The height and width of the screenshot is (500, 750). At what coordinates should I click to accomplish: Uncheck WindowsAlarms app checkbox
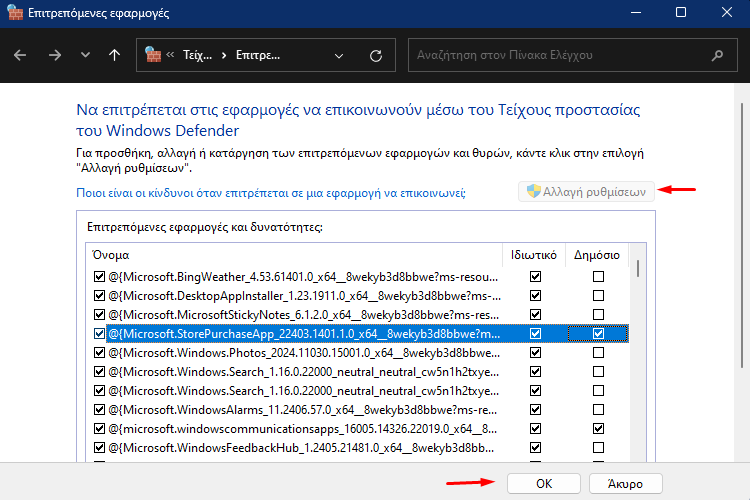(99, 410)
